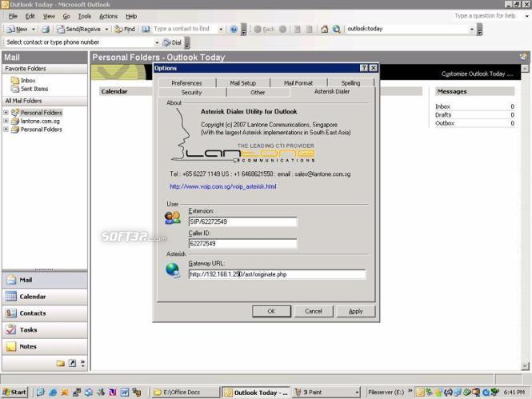Open the voip_asterisk.html link
This screenshot has height=399, width=532.
click(x=223, y=186)
